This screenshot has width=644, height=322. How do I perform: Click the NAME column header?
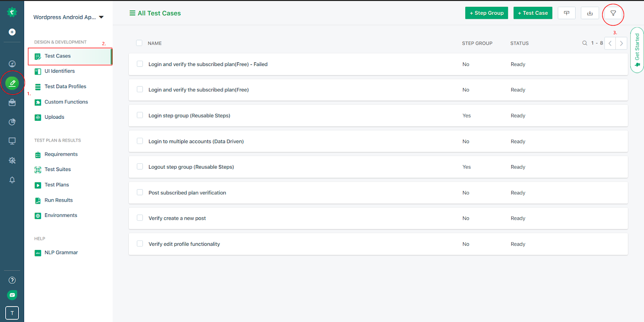click(x=155, y=43)
